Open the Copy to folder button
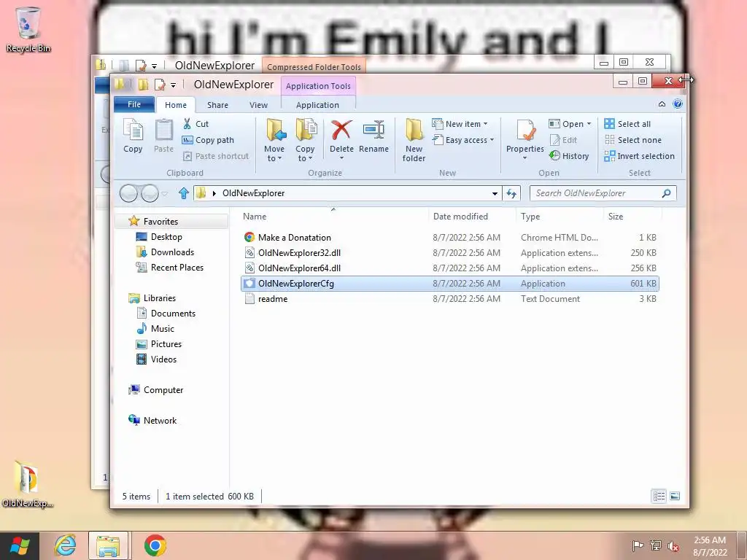Image resolution: width=747 pixels, height=560 pixels. [306, 141]
